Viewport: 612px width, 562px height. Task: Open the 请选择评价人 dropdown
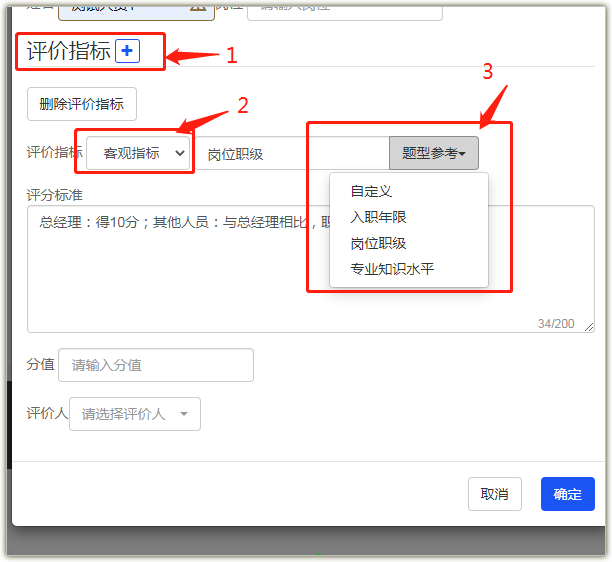[x=135, y=414]
